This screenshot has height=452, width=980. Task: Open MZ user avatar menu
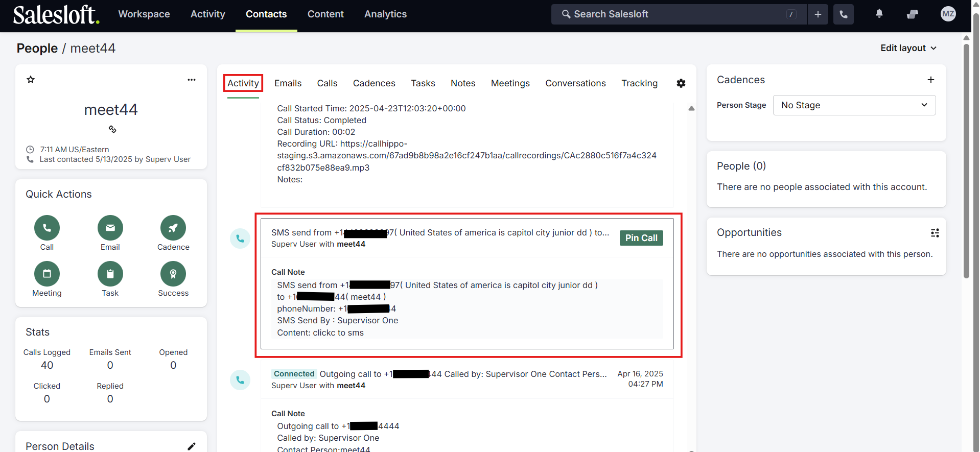948,14
